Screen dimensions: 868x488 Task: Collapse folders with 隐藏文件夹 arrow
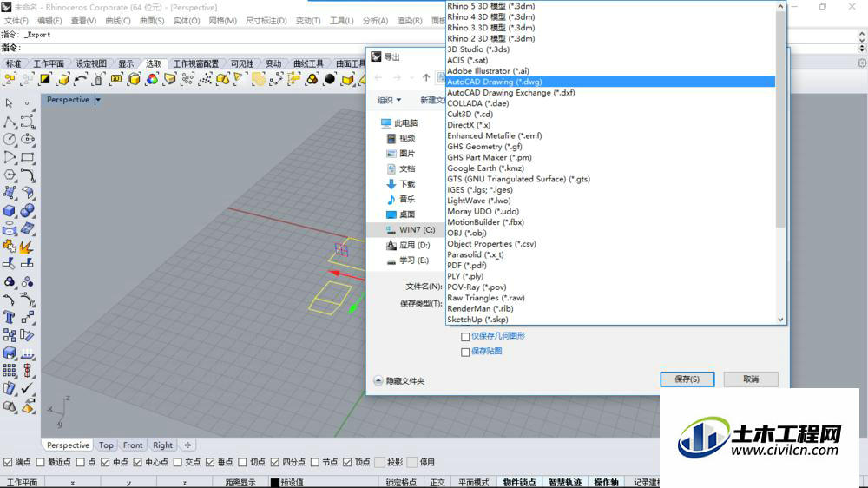pyautogui.click(x=378, y=380)
